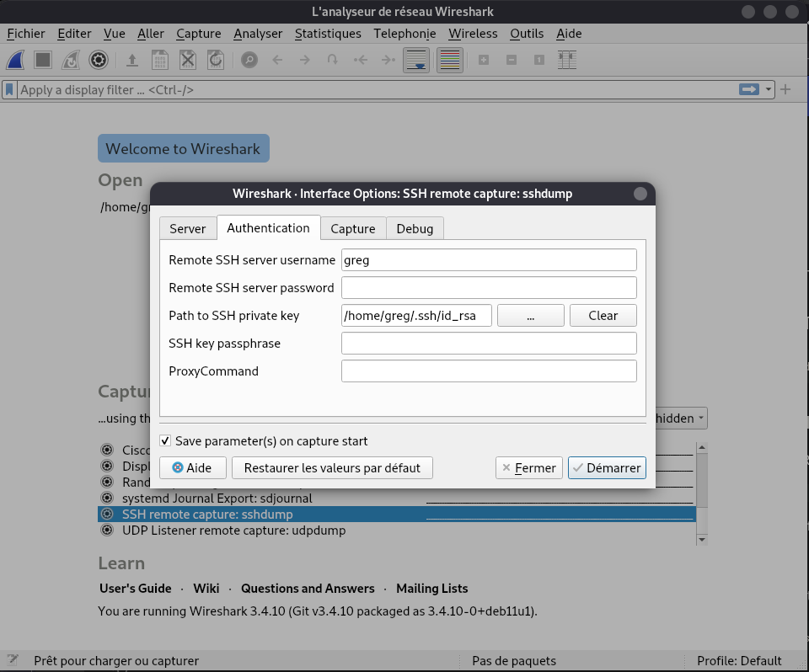Screen dimensions: 809x672
Task: Clear the SSH private key path
Action: coord(603,316)
